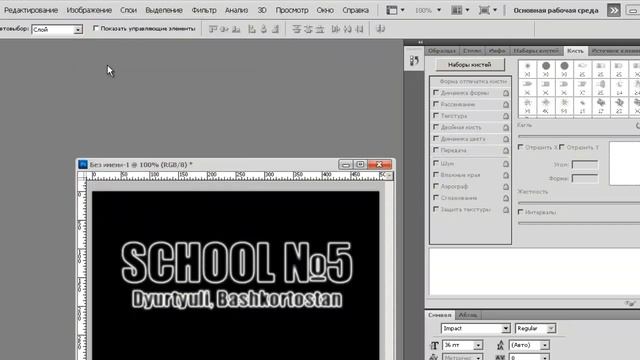Click the Align top edges icon

click(x=213, y=29)
